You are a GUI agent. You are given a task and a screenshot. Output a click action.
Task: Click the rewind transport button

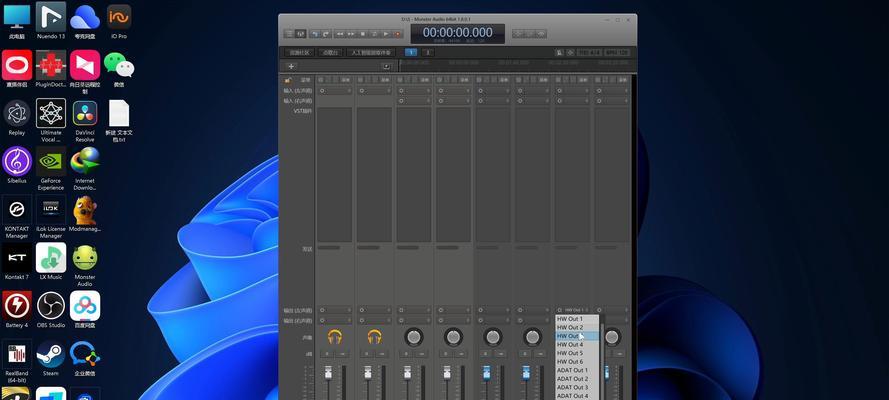(340, 34)
